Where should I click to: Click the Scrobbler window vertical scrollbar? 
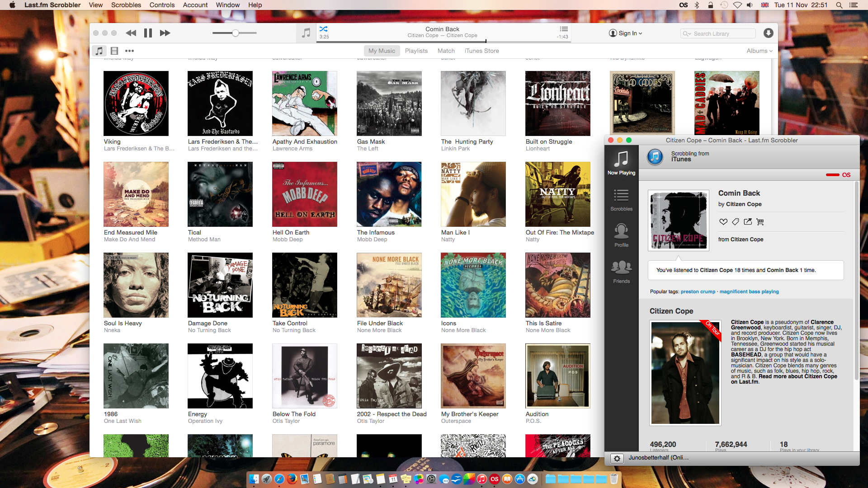coord(856,280)
